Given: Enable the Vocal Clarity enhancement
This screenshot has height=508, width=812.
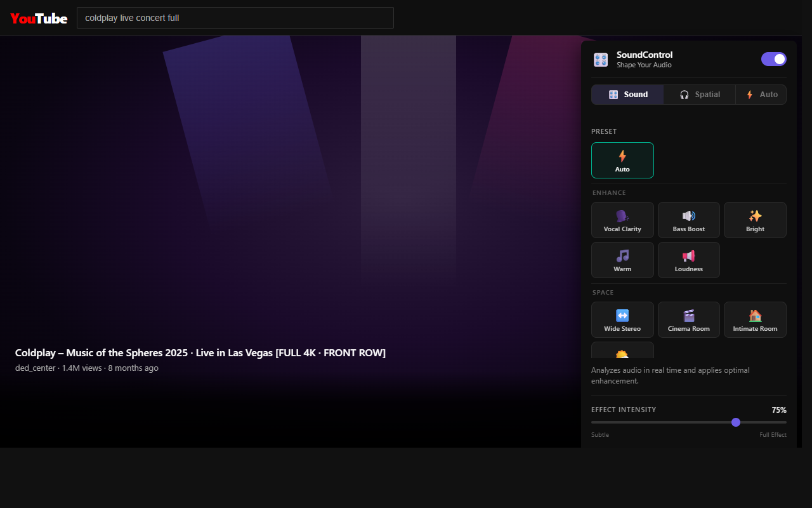Looking at the screenshot, I should 622,220.
